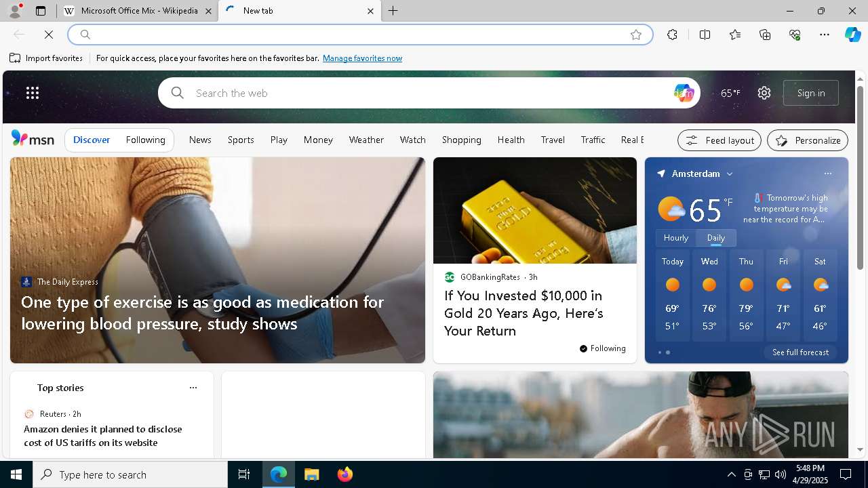The height and width of the screenshot is (488, 868).
Task: Switch weather to Hourly view
Action: [675, 238]
